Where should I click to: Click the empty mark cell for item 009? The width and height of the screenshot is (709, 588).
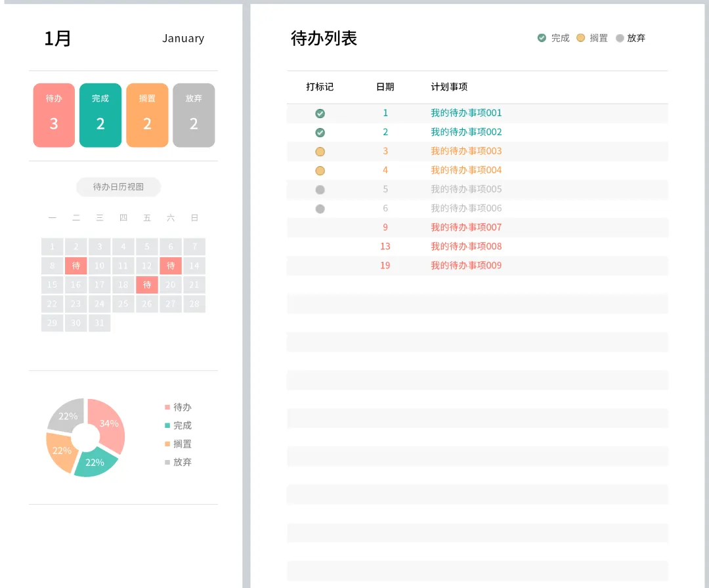click(320, 266)
